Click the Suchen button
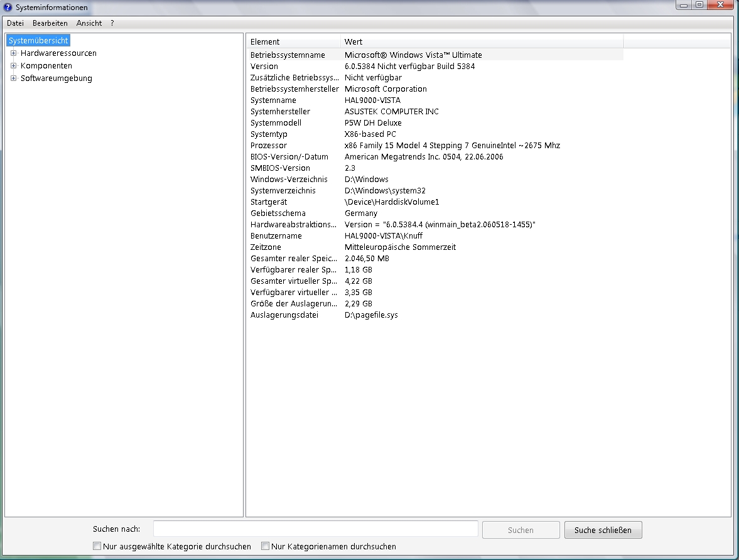The width and height of the screenshot is (739, 560). (521, 530)
